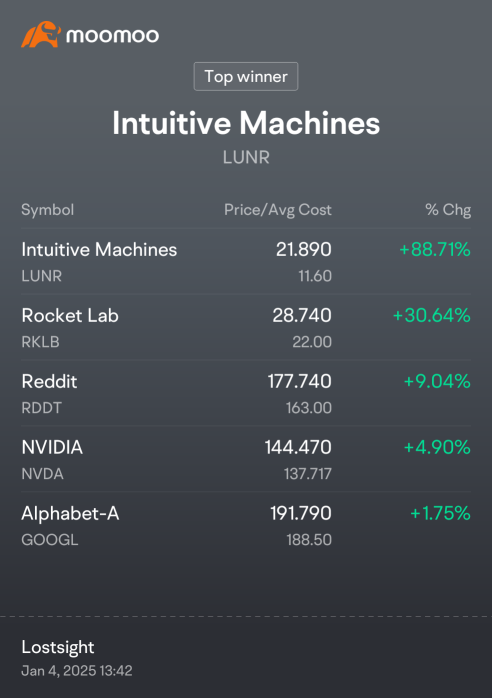This screenshot has width=492, height=698.
Task: Click the 144.470 NVIDIA price
Action: [x=298, y=447]
